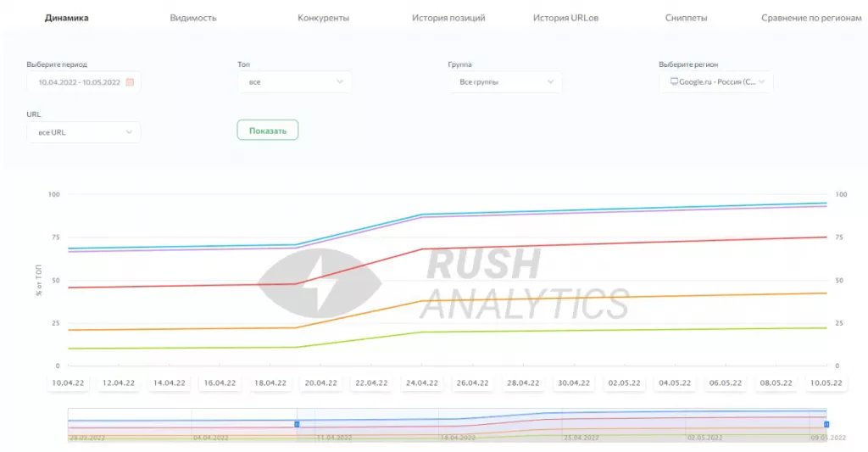Open the URL dropdown showing все URL
This screenshot has width=868, height=452.
84,132
